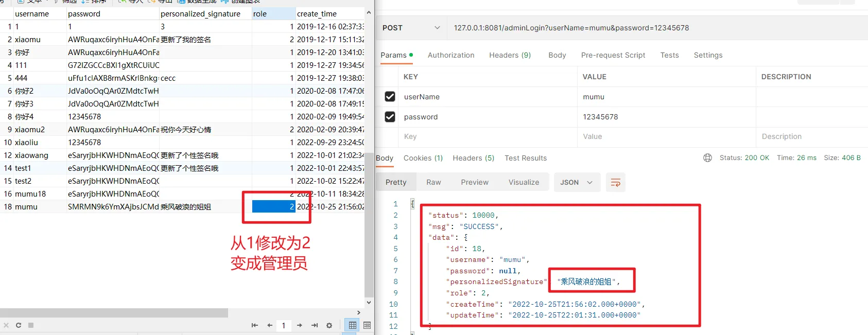The height and width of the screenshot is (335, 868).
Task: Switch to the Test Results tab
Action: (526, 158)
